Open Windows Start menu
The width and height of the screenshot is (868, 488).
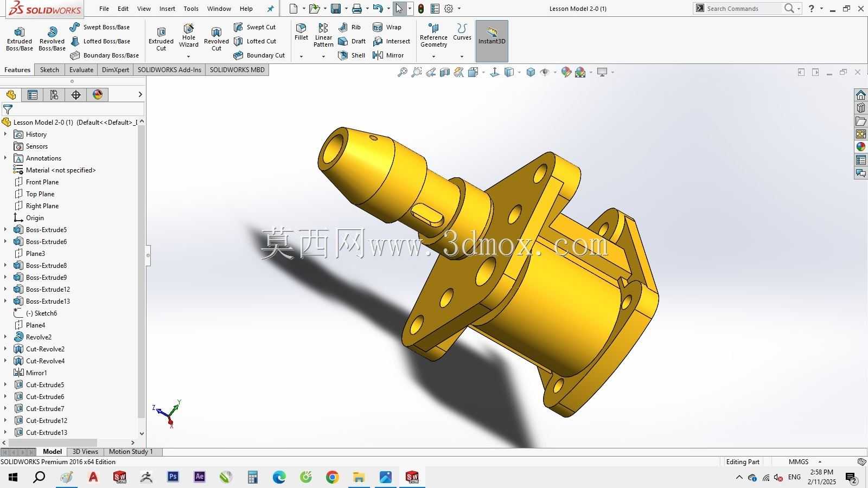[x=13, y=477]
